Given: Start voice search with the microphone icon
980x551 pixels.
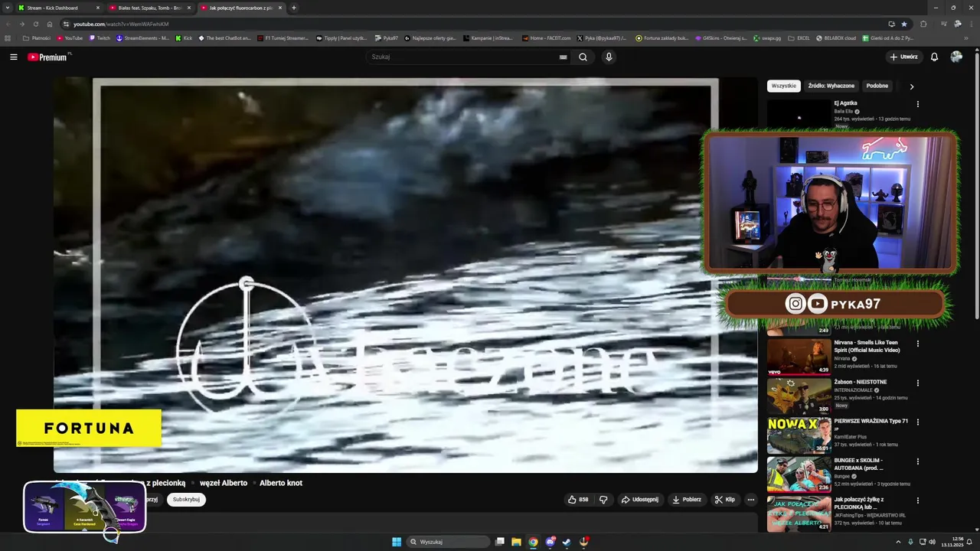Looking at the screenshot, I should click(609, 57).
